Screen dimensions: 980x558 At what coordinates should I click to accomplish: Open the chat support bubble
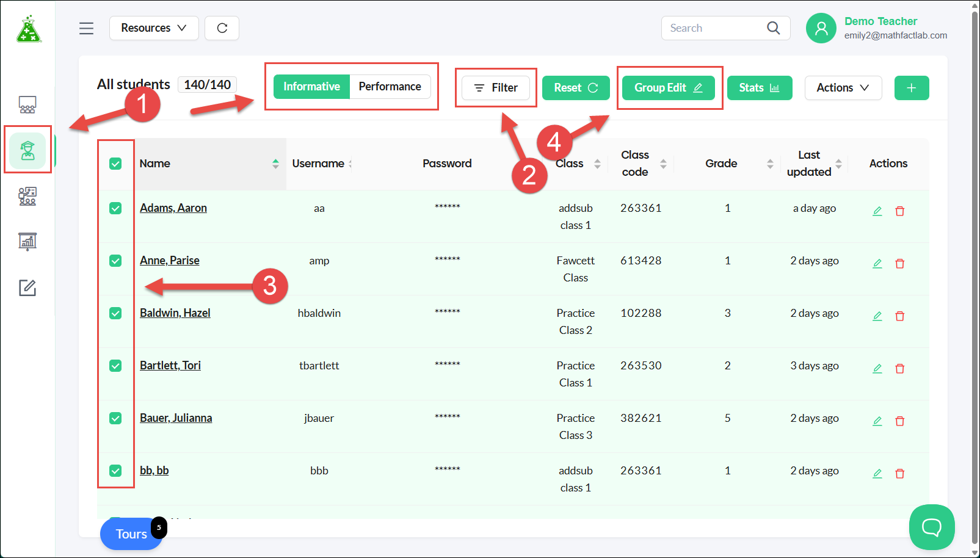tap(932, 527)
